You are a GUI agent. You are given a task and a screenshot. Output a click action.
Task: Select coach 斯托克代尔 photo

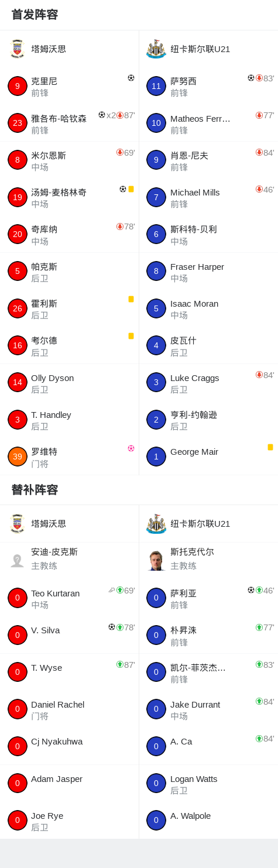pos(156,561)
